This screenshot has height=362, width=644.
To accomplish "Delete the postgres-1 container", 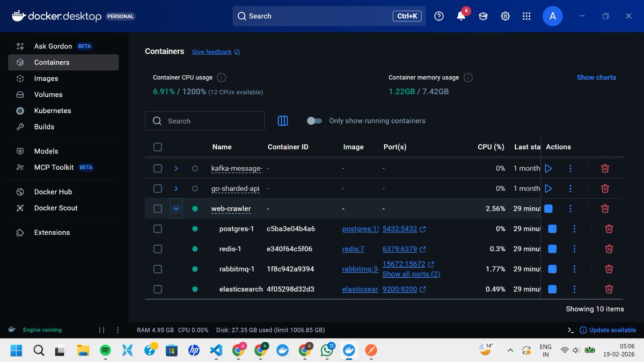I will click(609, 229).
